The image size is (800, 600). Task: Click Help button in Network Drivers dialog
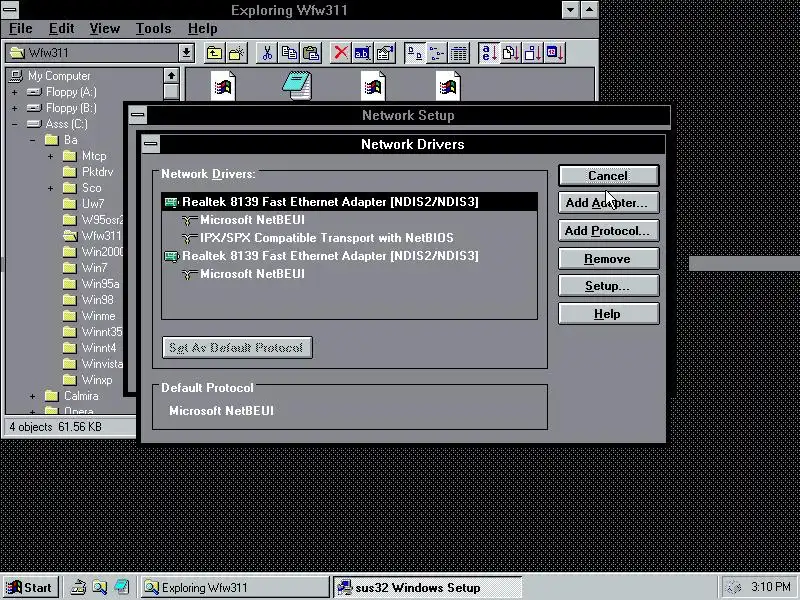tap(608, 314)
